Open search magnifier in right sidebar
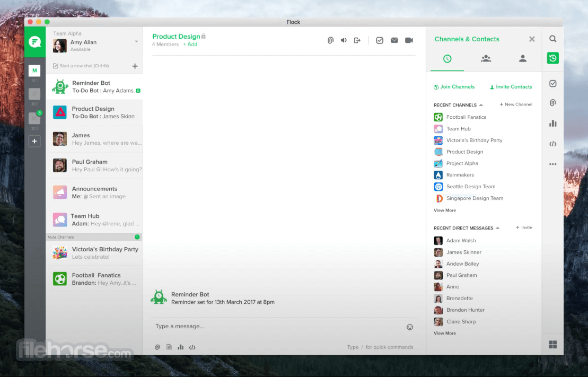Image resolution: width=588 pixels, height=377 pixels. 553,39
